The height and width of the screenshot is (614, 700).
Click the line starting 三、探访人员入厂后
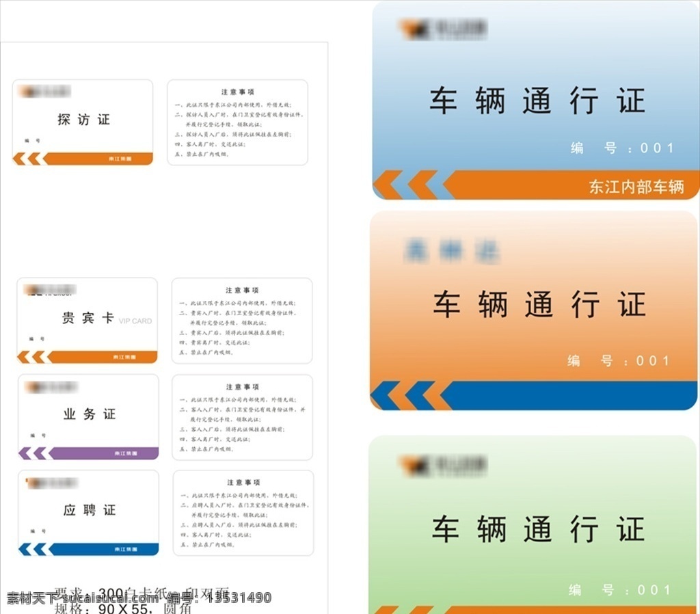(x=233, y=135)
